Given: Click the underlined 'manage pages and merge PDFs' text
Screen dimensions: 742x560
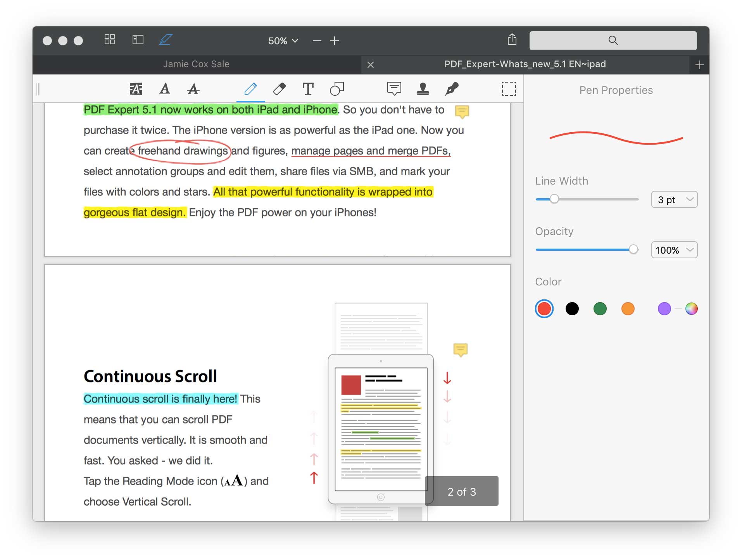Looking at the screenshot, I should click(371, 151).
